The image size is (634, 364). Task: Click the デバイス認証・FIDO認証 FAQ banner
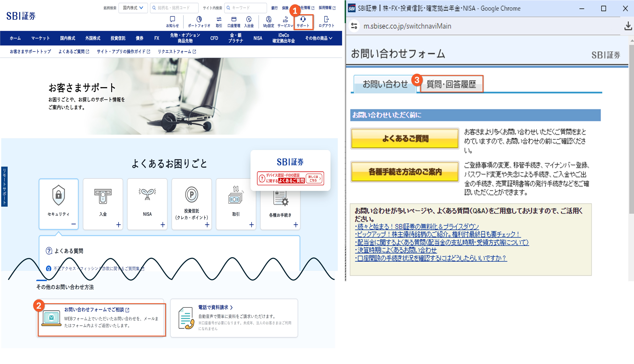click(290, 178)
